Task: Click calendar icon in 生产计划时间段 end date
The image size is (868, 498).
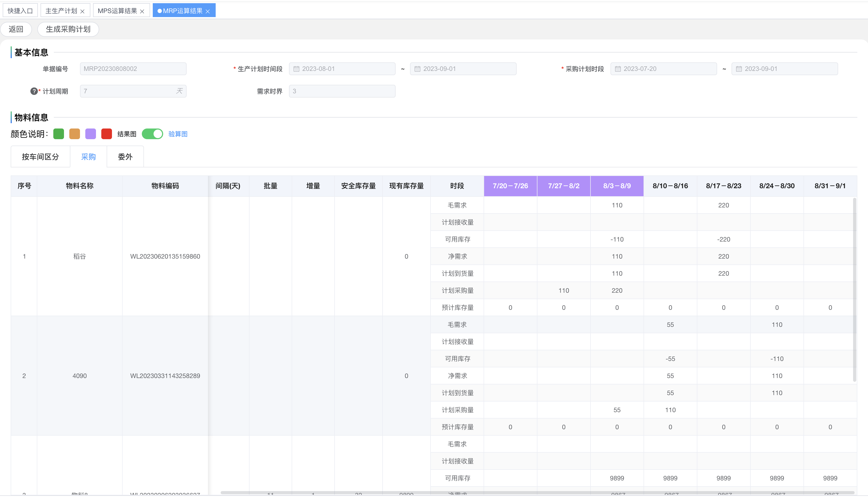Action: tap(417, 69)
